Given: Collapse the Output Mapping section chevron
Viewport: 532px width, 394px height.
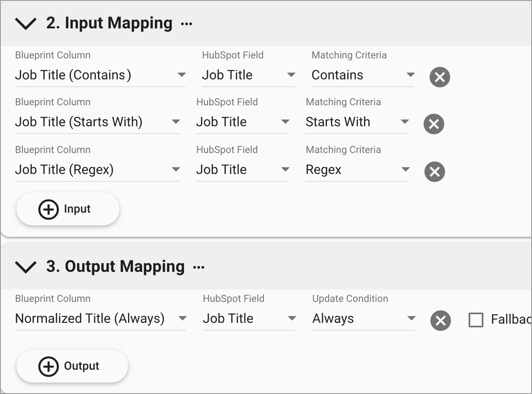Looking at the screenshot, I should pos(26,267).
